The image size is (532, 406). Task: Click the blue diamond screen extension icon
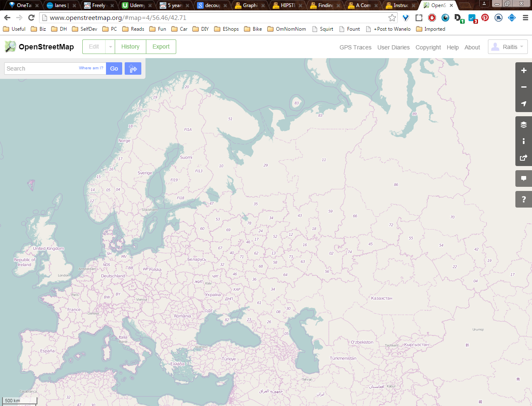click(x=512, y=17)
